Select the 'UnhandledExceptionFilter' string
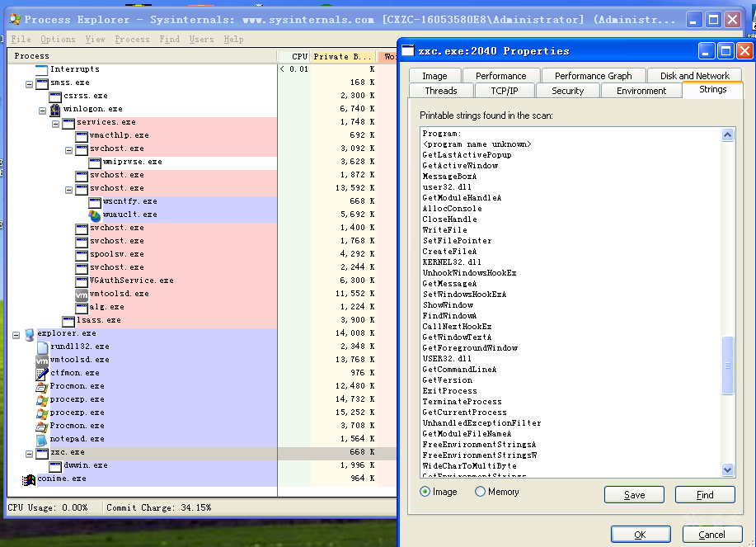The height and width of the screenshot is (547, 756). click(481, 423)
